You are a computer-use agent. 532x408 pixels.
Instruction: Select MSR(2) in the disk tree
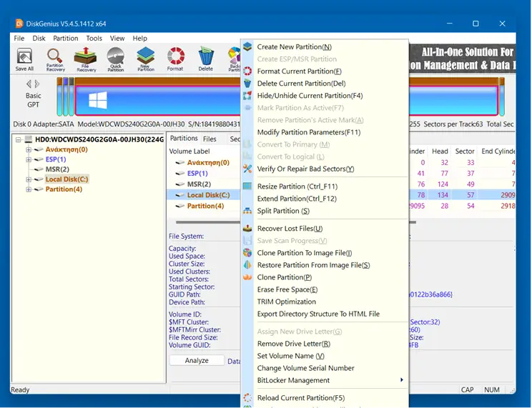pyautogui.click(x=57, y=169)
